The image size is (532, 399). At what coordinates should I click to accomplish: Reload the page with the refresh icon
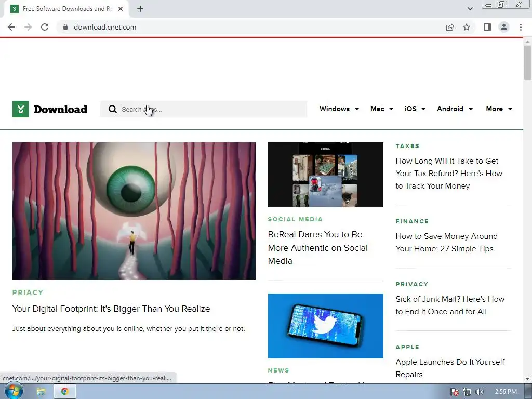point(45,27)
